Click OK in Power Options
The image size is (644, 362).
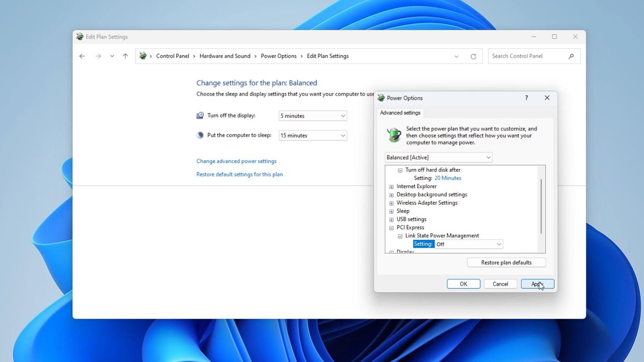point(463,284)
